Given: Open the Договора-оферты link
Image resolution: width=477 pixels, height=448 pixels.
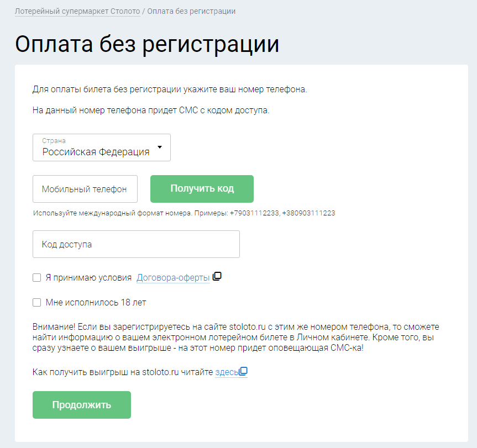Looking at the screenshot, I should point(173,278).
